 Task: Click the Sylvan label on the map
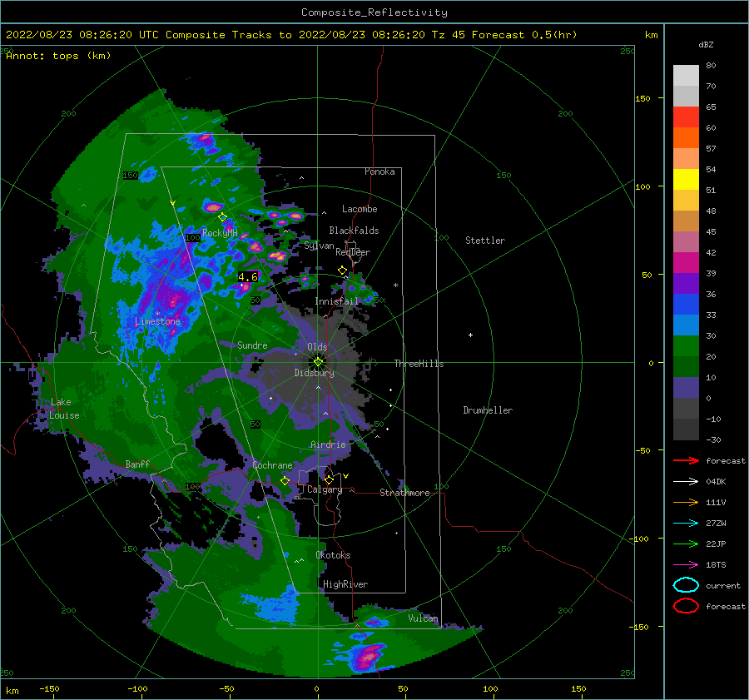click(319, 246)
